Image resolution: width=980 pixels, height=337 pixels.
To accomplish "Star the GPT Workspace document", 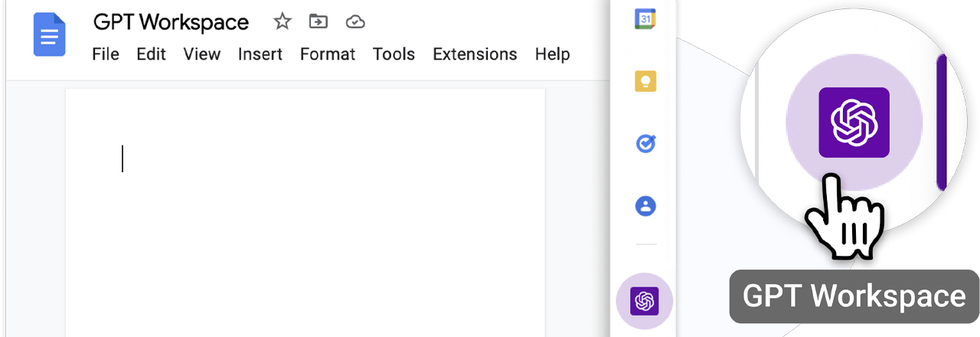I will [283, 22].
